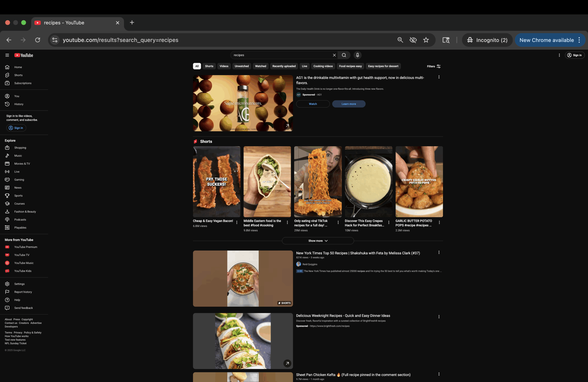Expand Shorts shelf with Show more
The image size is (588, 382).
pos(318,241)
